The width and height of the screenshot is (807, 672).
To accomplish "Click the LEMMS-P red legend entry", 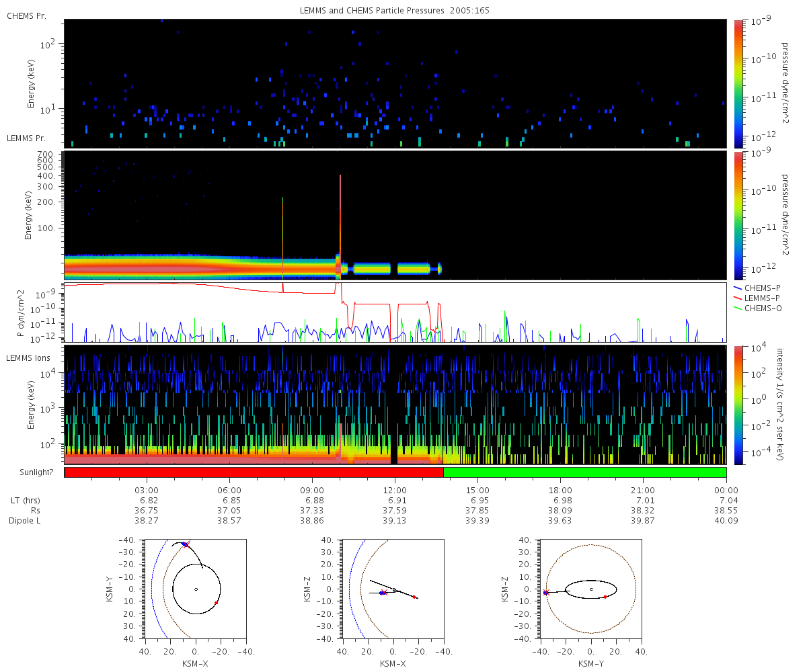I will (757, 298).
